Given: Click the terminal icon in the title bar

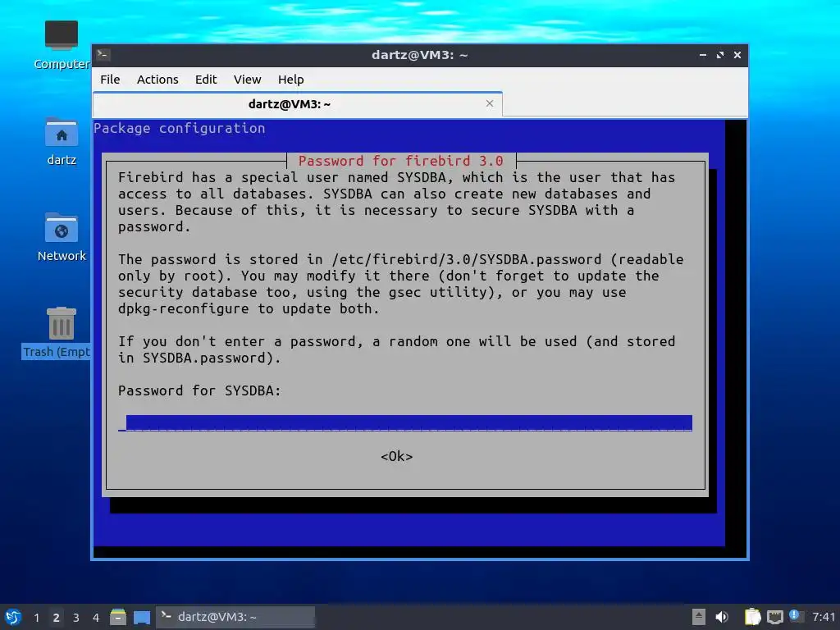Looking at the screenshot, I should coord(103,55).
